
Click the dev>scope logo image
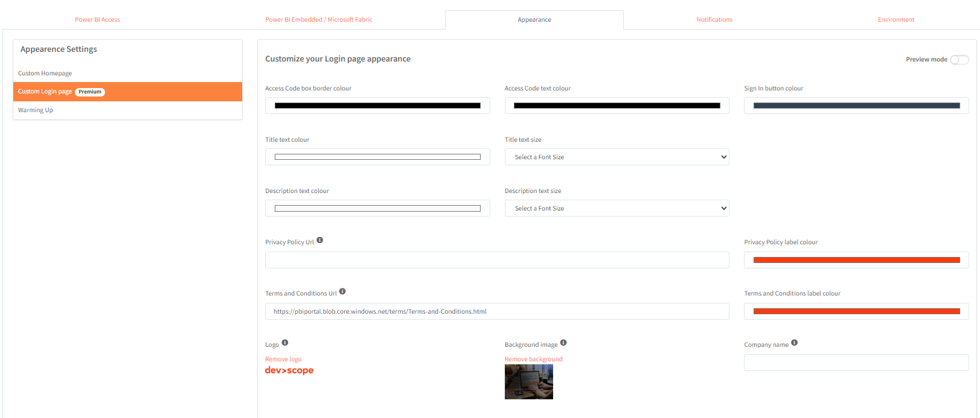pos(289,370)
